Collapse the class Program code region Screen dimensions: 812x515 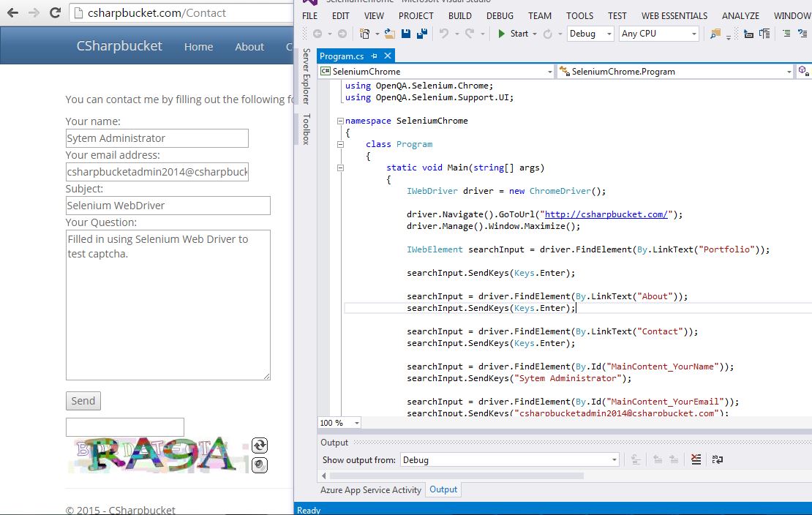tap(340, 144)
